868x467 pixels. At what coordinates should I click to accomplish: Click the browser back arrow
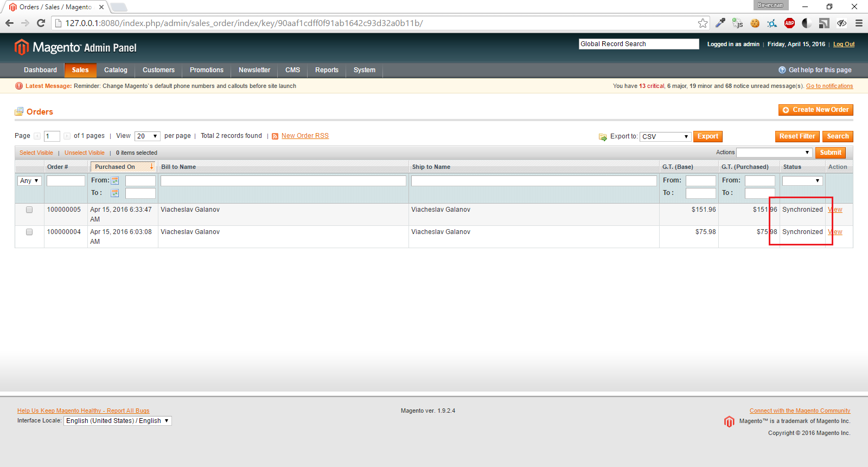(x=9, y=23)
